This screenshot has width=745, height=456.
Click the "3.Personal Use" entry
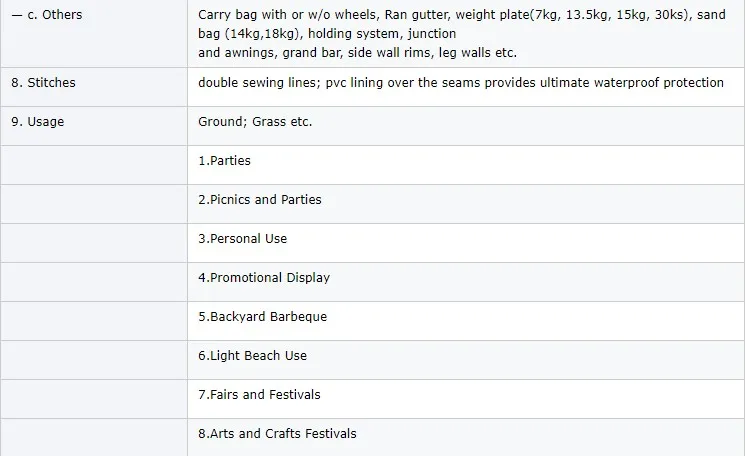click(x=242, y=238)
